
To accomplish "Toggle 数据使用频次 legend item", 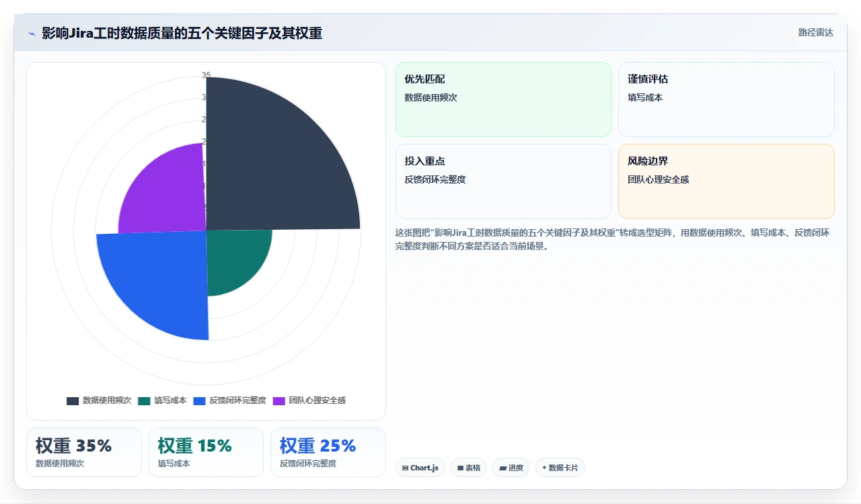I will tap(99, 401).
